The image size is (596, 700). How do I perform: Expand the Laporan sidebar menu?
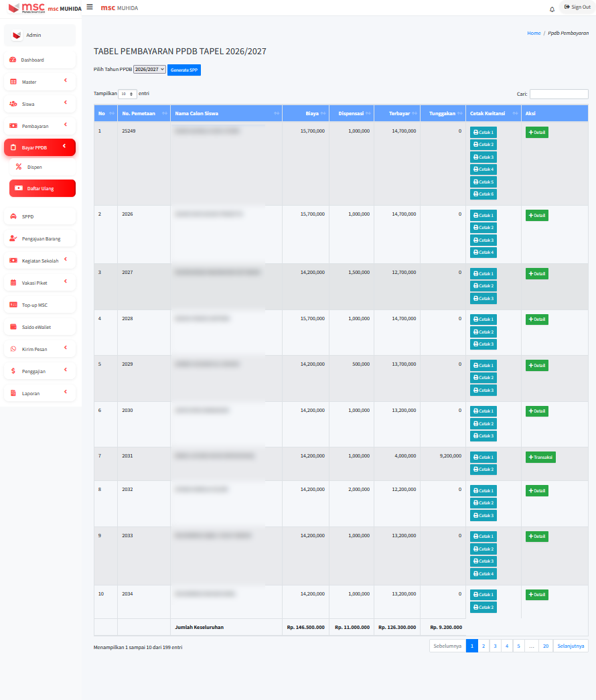[40, 393]
